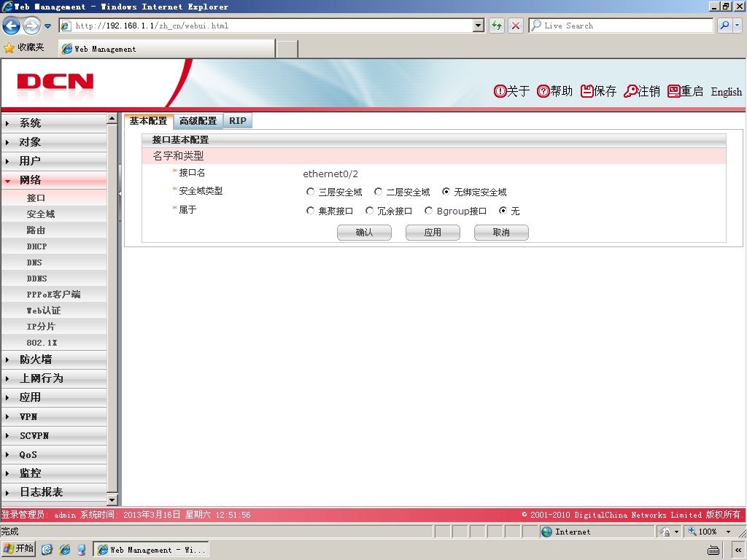Expand the SCVPN menu section
Viewport: 747px width, 560px height.
[54, 436]
